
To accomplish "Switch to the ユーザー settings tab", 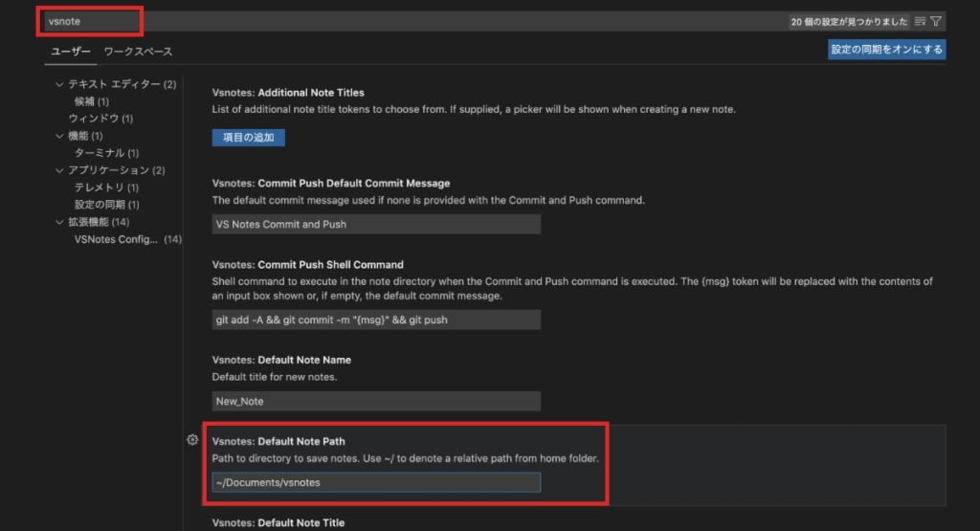I will [70, 51].
